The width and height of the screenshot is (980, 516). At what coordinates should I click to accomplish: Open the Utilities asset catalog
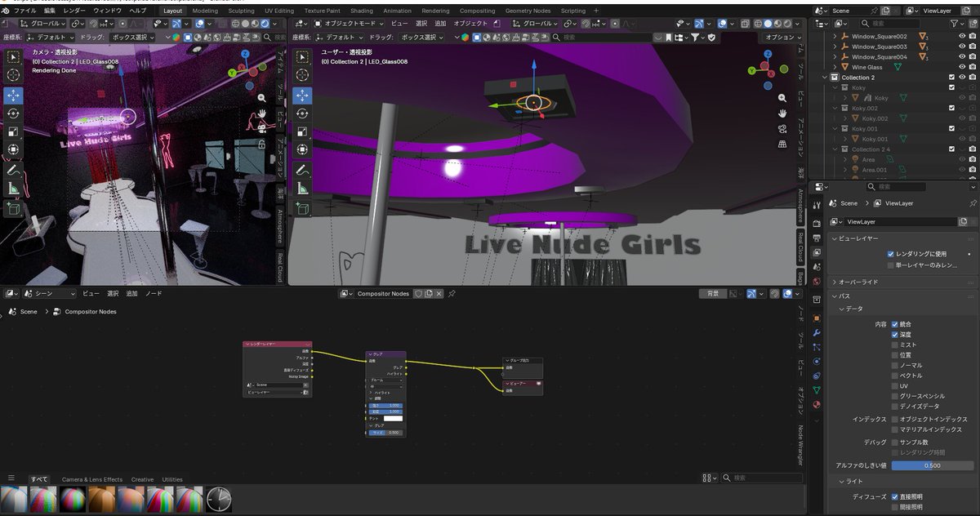coord(172,479)
